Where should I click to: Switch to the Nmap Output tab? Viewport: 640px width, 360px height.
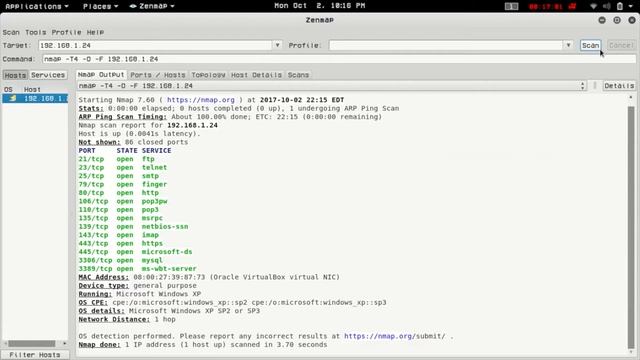tap(101, 75)
